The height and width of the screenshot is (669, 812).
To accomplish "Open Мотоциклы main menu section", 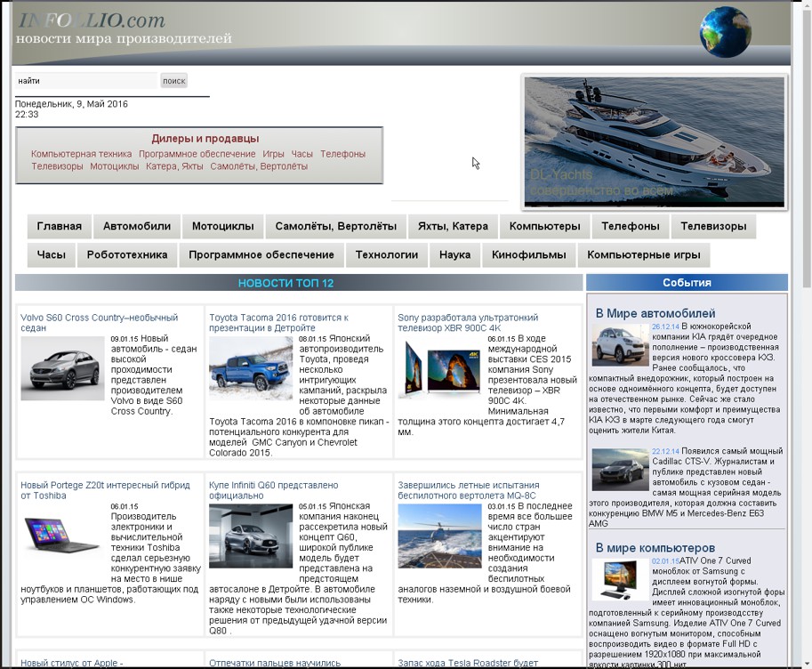I will point(222,227).
